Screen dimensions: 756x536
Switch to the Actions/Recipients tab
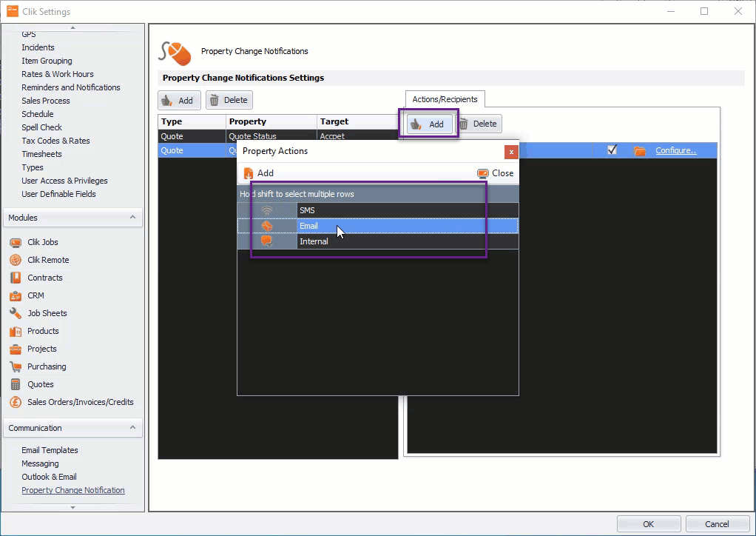[x=445, y=99]
